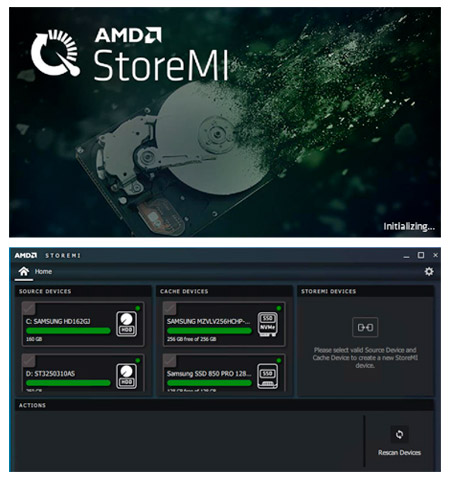The image size is (450, 479).
Task: Click the Initializing... status text
Action: pyautogui.click(x=409, y=227)
